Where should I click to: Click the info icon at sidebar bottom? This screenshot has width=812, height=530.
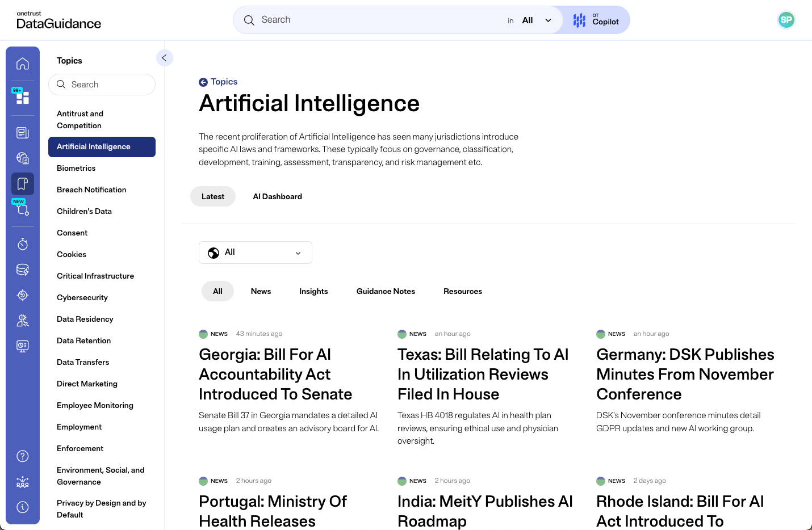(23, 507)
